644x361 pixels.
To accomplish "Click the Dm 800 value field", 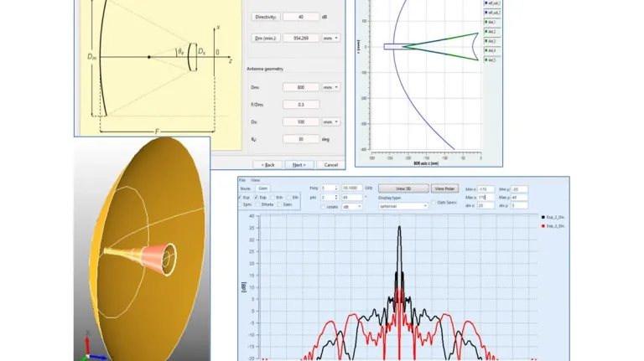I will [x=301, y=87].
